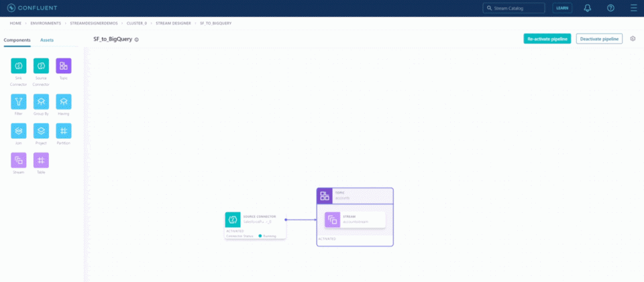The width and height of the screenshot is (644, 282).
Task: Open the hamburger main menu
Action: pyautogui.click(x=634, y=8)
